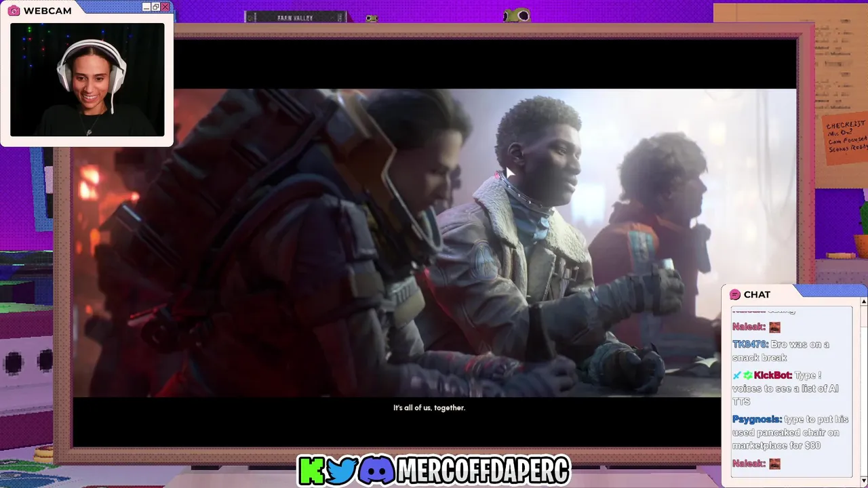868x488 pixels.
Task: Open the green Kick logo icon
Action: coord(311,470)
